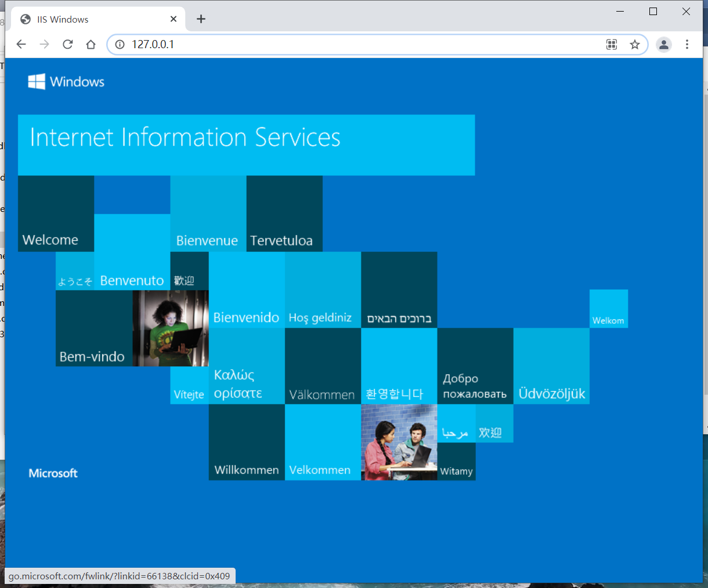Click the Hebrew ברוכים הבאים tile
This screenshot has width=708, height=588.
(399, 290)
